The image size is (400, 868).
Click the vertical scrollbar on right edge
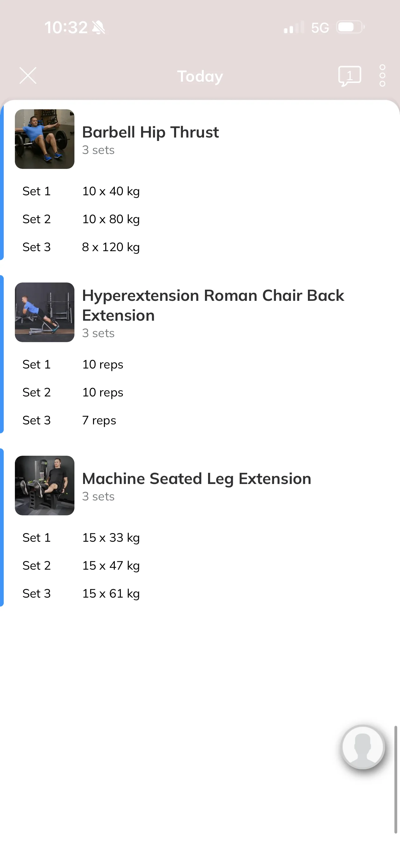[396, 780]
